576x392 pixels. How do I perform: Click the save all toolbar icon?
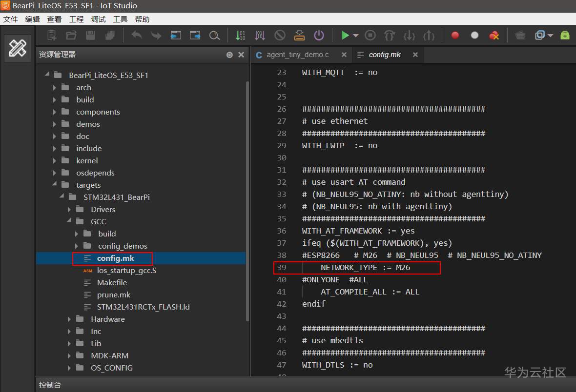[110, 35]
